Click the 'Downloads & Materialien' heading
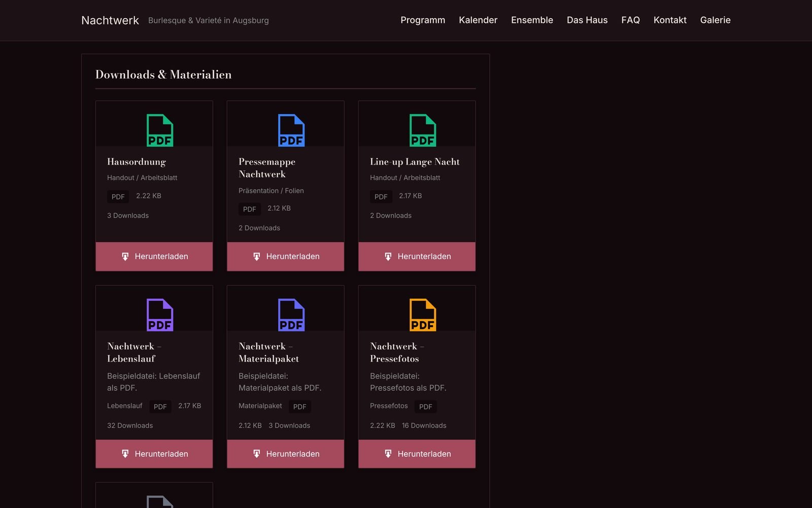 point(163,75)
